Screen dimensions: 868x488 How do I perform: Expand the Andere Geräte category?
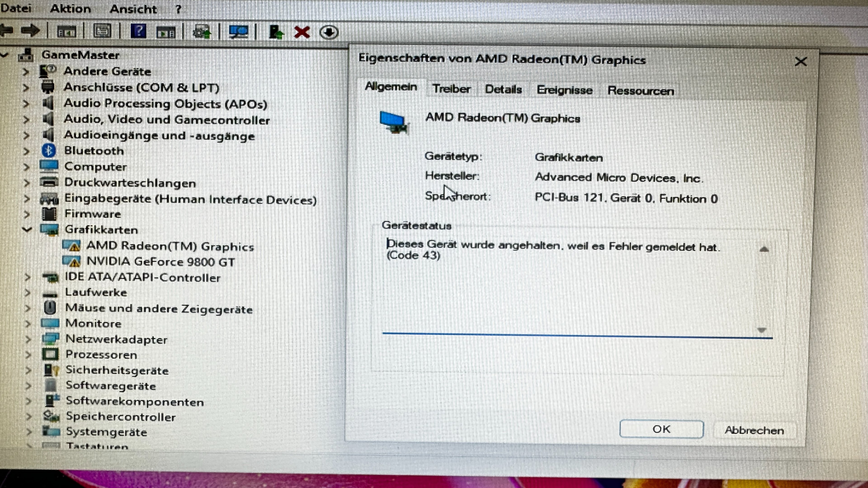click(26, 72)
